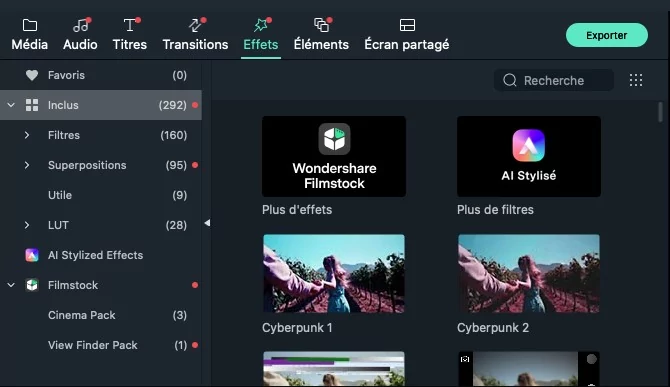Click the Utile count (9)

(179, 195)
